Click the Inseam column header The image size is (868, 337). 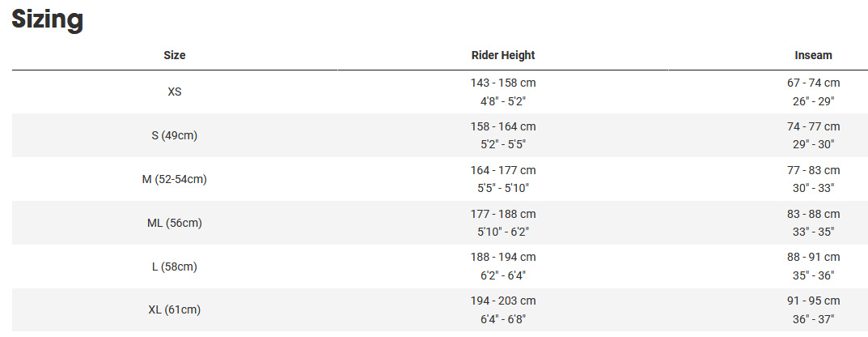pyautogui.click(x=813, y=55)
